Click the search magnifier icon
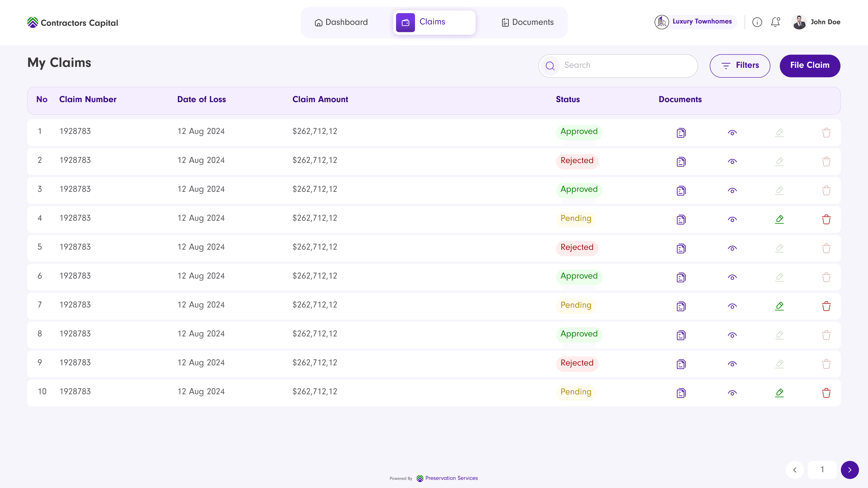This screenshot has height=488, width=868. [550, 66]
